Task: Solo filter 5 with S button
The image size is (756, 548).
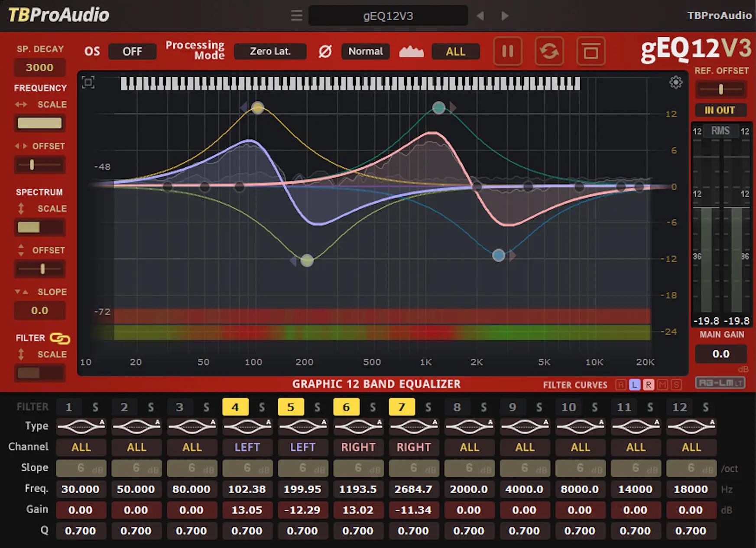Action: (317, 407)
